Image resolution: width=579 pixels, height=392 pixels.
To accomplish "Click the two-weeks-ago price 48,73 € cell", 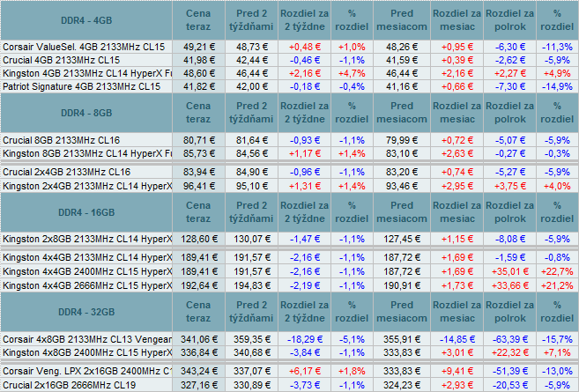I will [251, 47].
